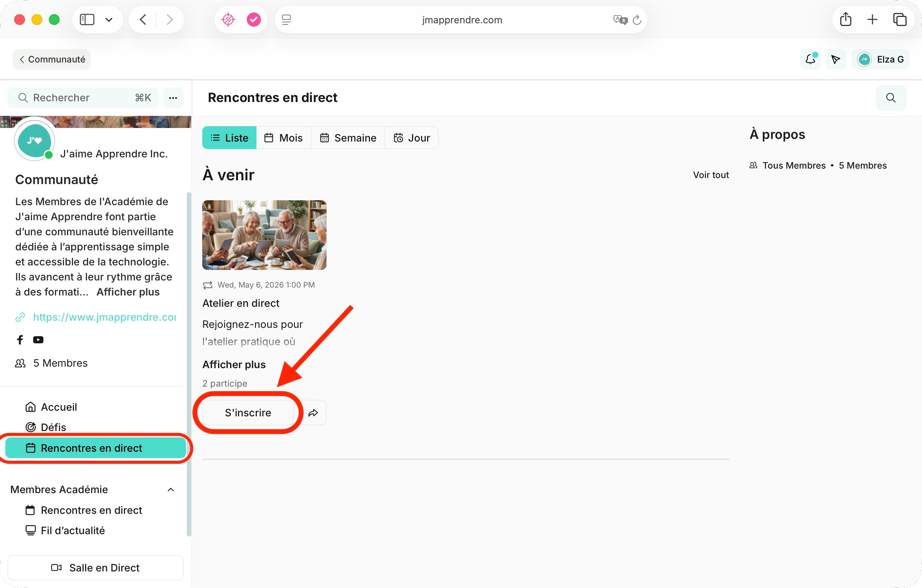The width and height of the screenshot is (922, 588).
Task: Share the Atelier en direct event
Action: [x=313, y=413]
